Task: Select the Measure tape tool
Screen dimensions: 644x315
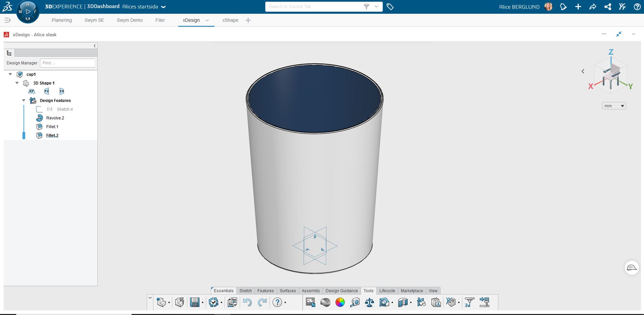Action: pyautogui.click(x=355, y=302)
